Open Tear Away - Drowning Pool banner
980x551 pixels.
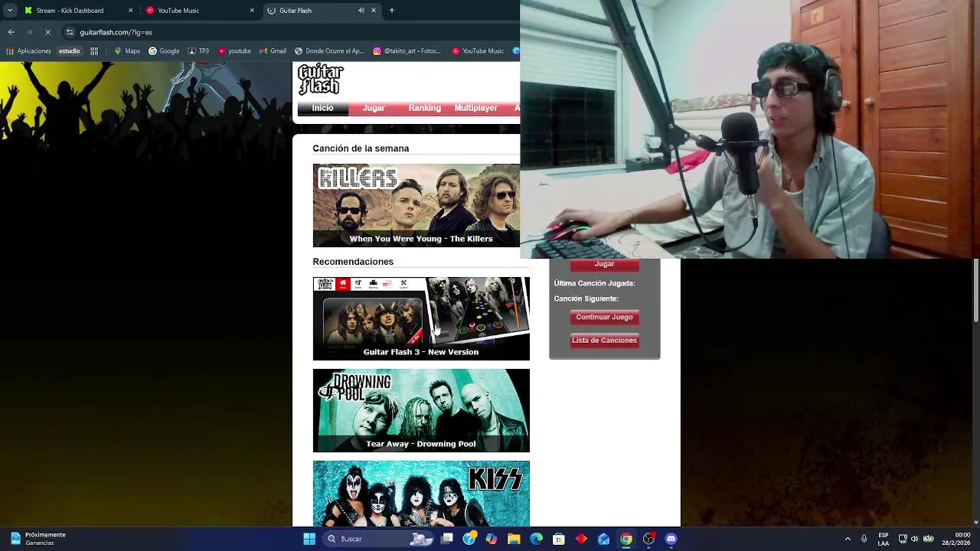click(421, 410)
